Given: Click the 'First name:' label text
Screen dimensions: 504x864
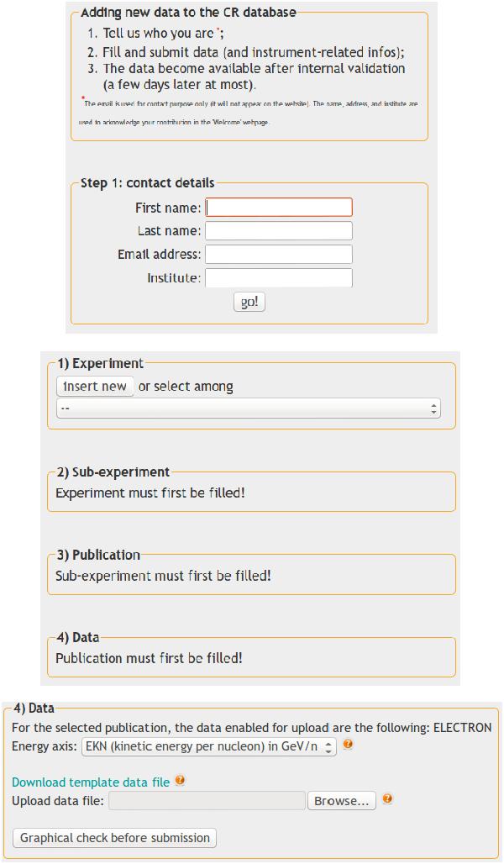Looking at the screenshot, I should [168, 208].
